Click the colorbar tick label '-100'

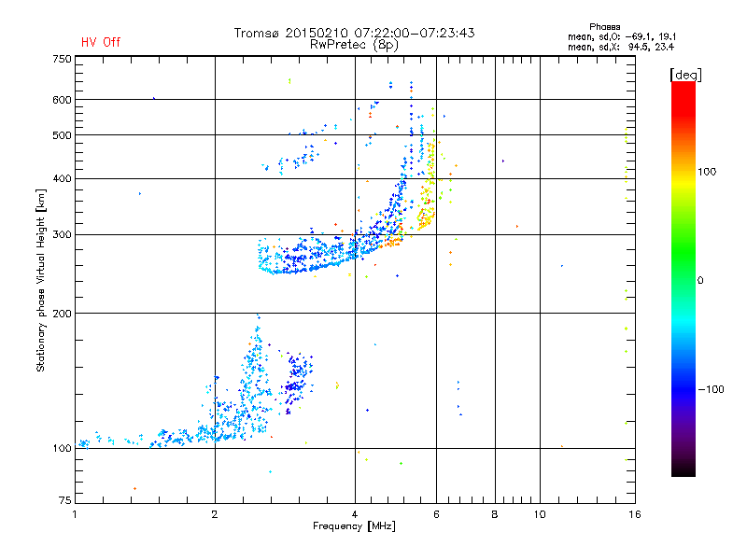[x=712, y=389]
